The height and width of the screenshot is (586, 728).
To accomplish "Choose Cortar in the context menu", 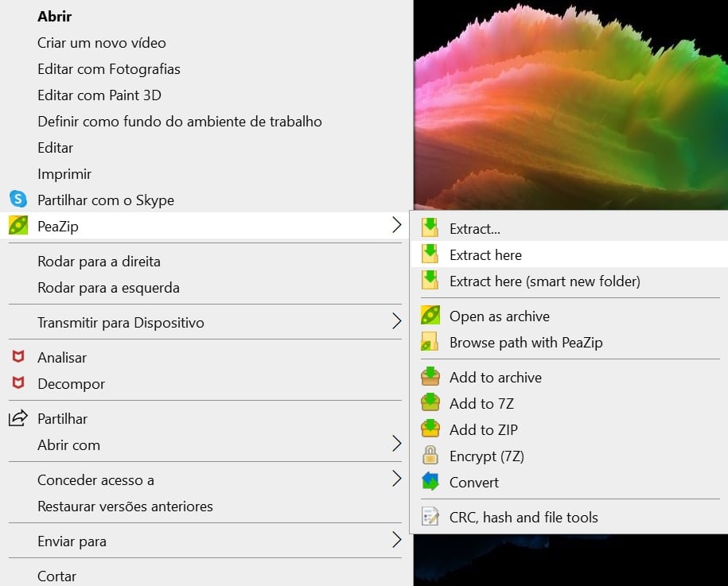I will pos(56,576).
